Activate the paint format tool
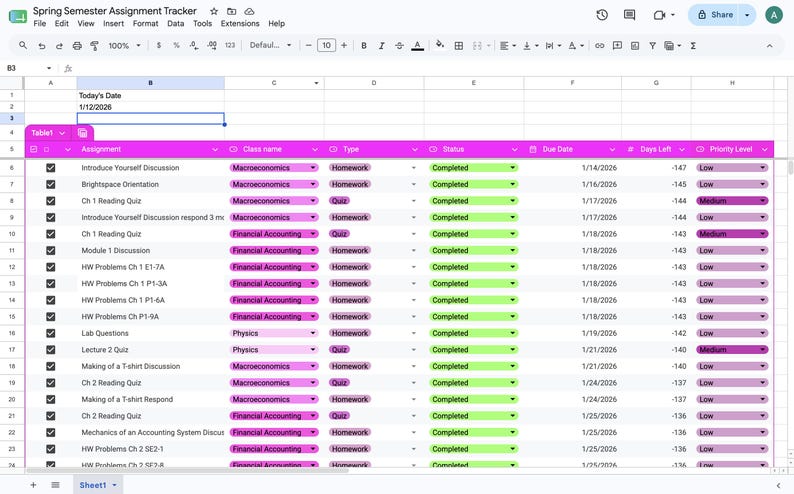794x494 pixels. (x=95, y=46)
